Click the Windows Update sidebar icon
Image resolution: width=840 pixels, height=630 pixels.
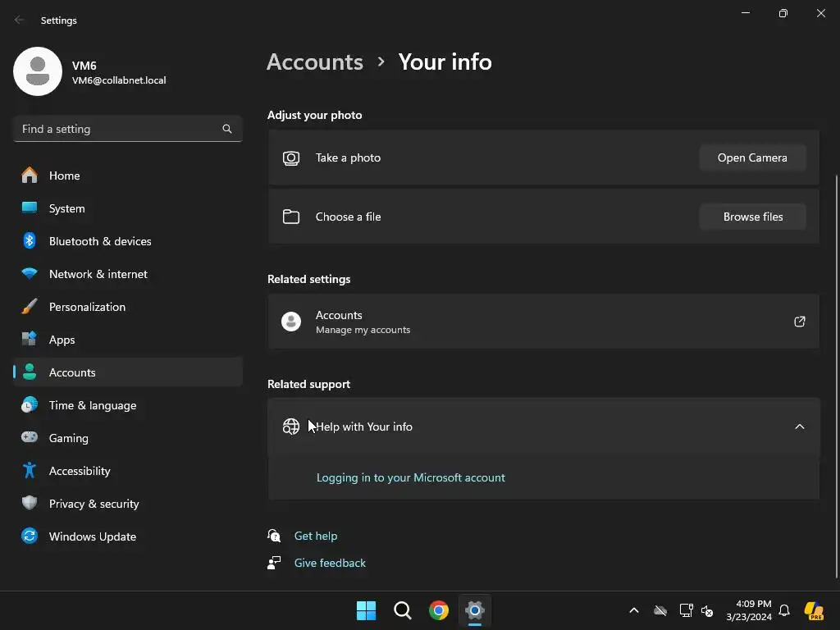(x=30, y=536)
